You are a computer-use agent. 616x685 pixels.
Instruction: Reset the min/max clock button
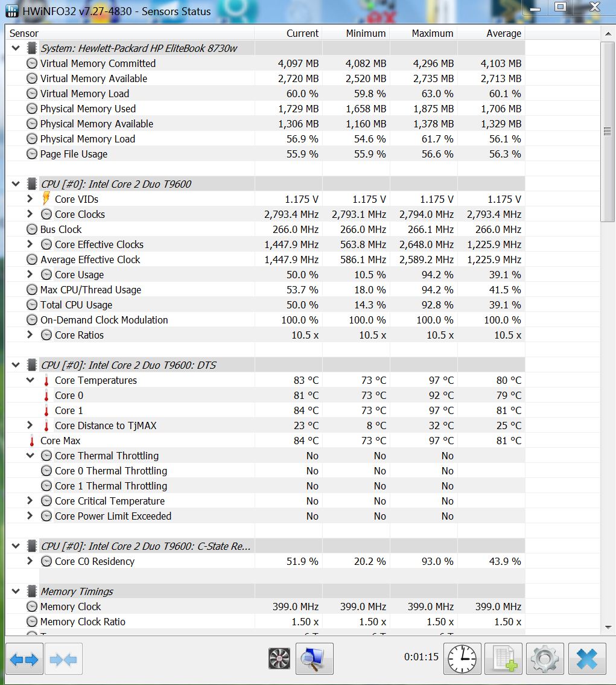[462, 659]
